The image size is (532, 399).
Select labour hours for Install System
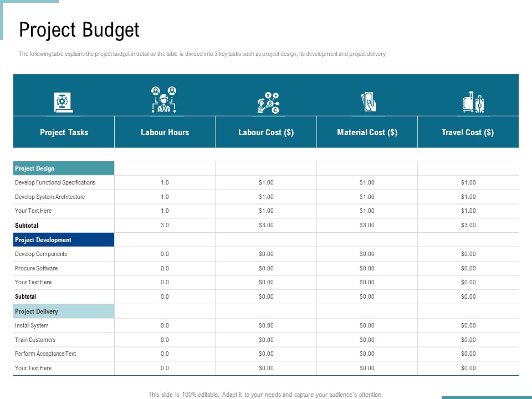pyautogui.click(x=165, y=325)
